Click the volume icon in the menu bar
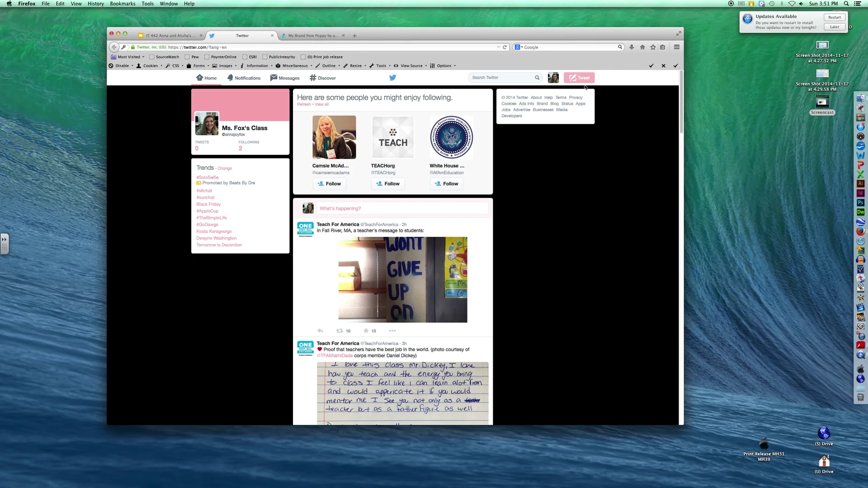Screen dimensions: 868x488 (x=801, y=4)
